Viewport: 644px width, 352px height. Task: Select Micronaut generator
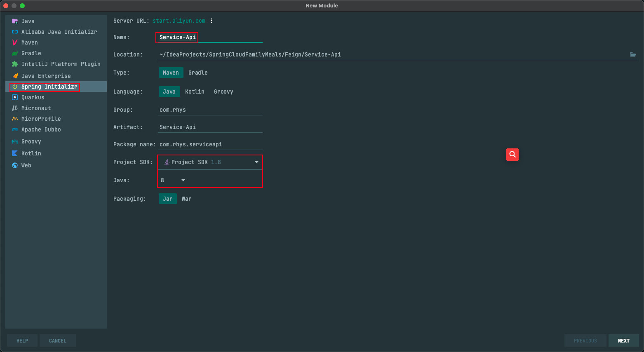[x=36, y=108]
